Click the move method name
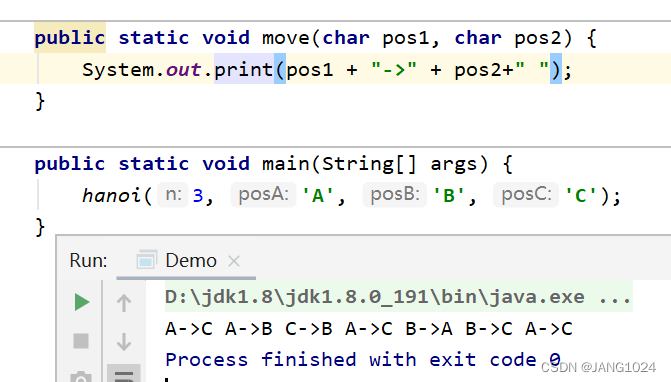This screenshot has width=671, height=382. (x=286, y=38)
